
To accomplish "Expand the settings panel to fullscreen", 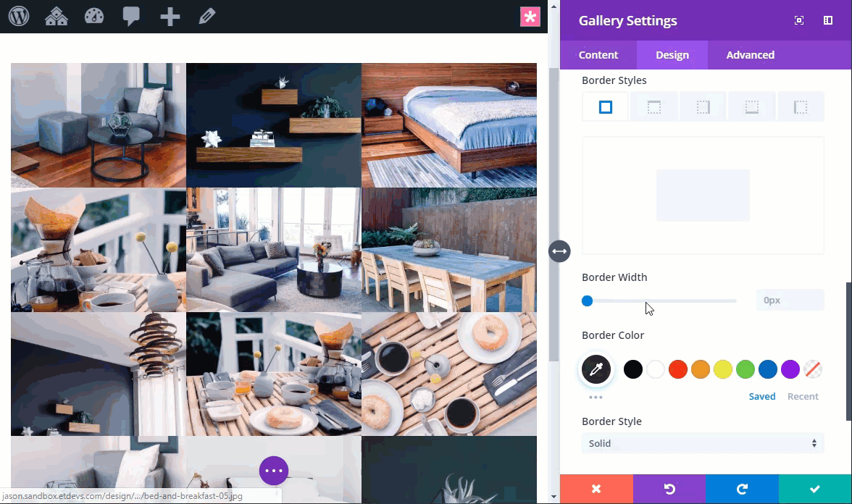I will [x=798, y=20].
